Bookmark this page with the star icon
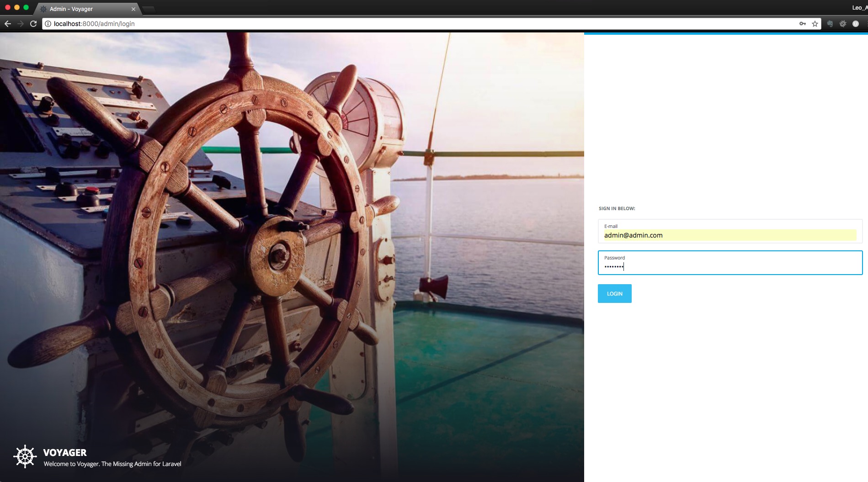868x482 pixels. point(815,24)
